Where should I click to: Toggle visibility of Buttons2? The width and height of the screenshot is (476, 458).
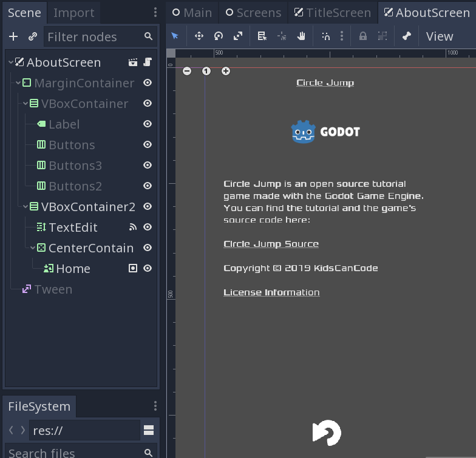click(148, 186)
